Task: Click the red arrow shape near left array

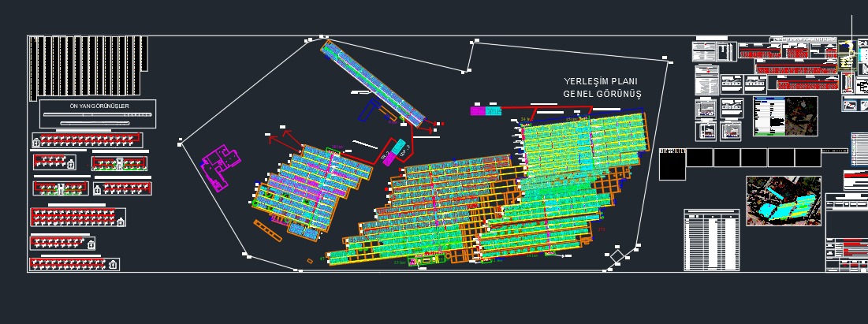Action: click(285, 141)
